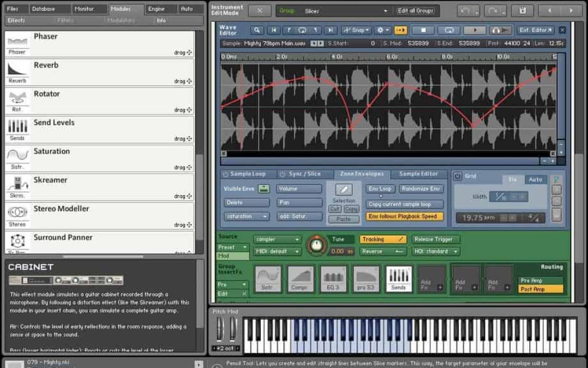Screen dimensions: 588x368
Task: Jump to sample end in Wave Editor
Action: coord(330,30)
